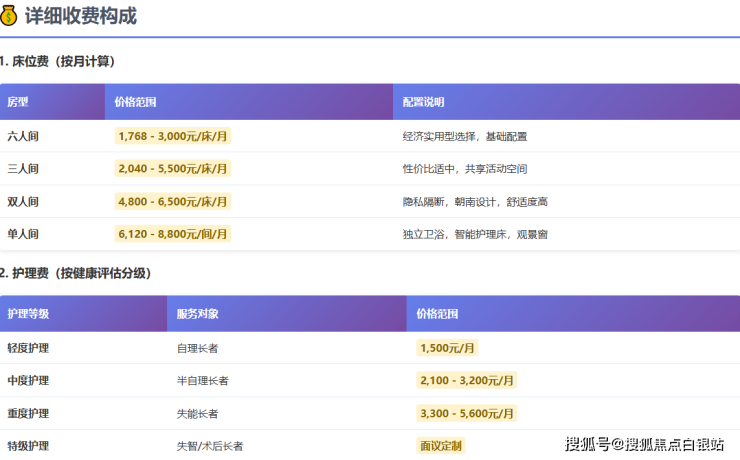Click the 3,300 - 5,600元/月 price badge

pyautogui.click(x=466, y=413)
